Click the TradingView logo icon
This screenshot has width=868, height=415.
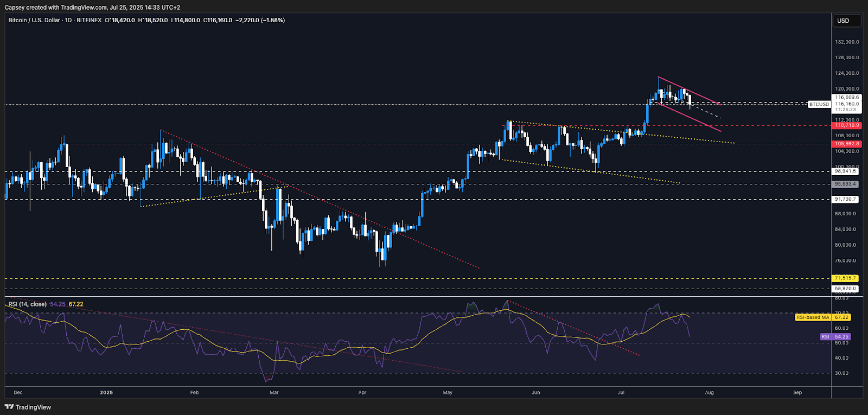9,407
